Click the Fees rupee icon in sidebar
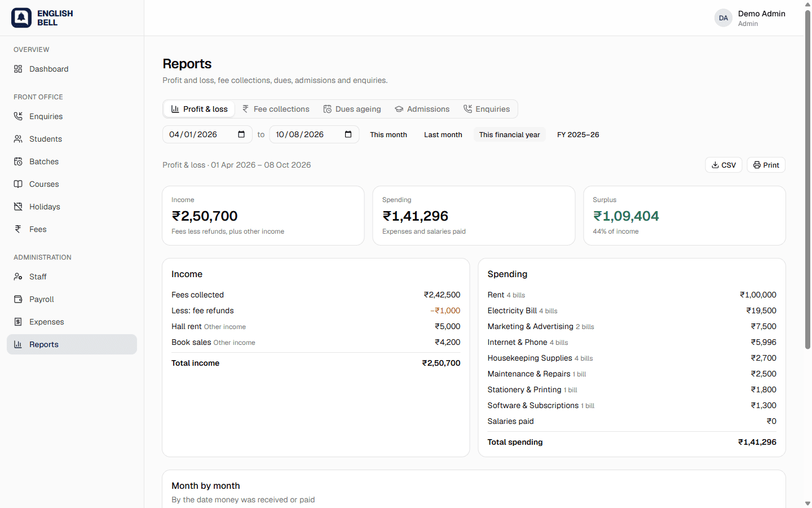The image size is (812, 508). [x=18, y=229]
